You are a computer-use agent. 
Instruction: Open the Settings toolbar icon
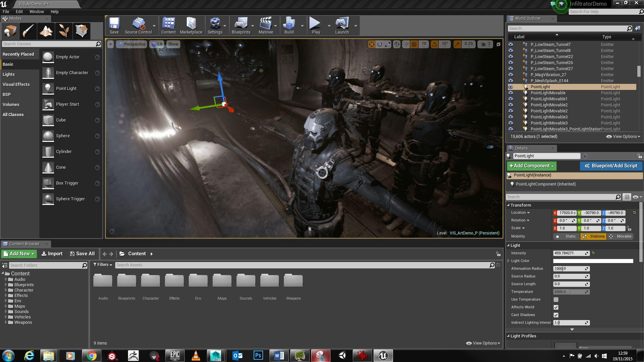point(215,26)
